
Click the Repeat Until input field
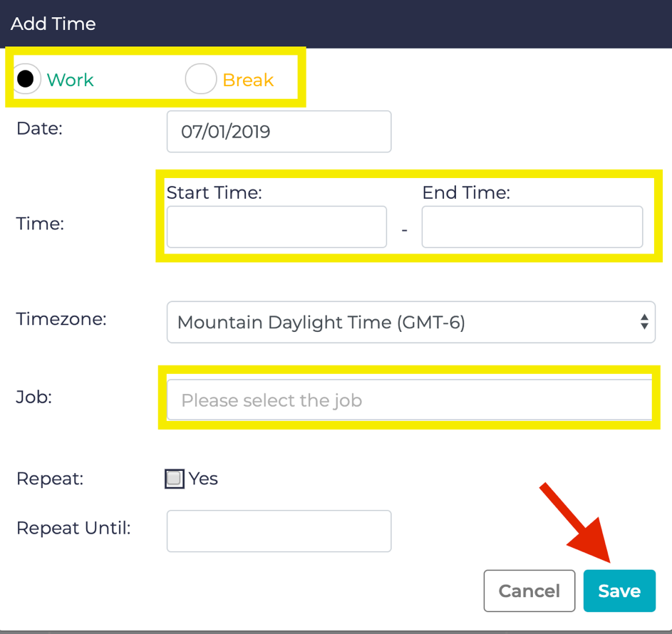[279, 531]
